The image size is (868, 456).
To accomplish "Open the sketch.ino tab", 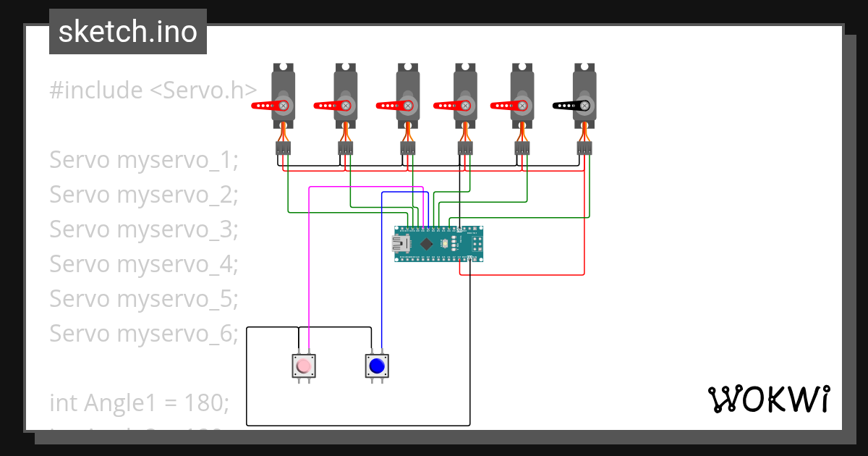I will pyautogui.click(x=127, y=30).
